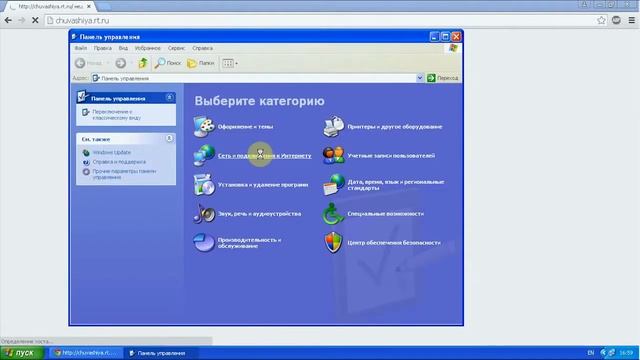Open the Views dropdown in toolbar
Viewport: 640px width, 360px height.
point(230,63)
